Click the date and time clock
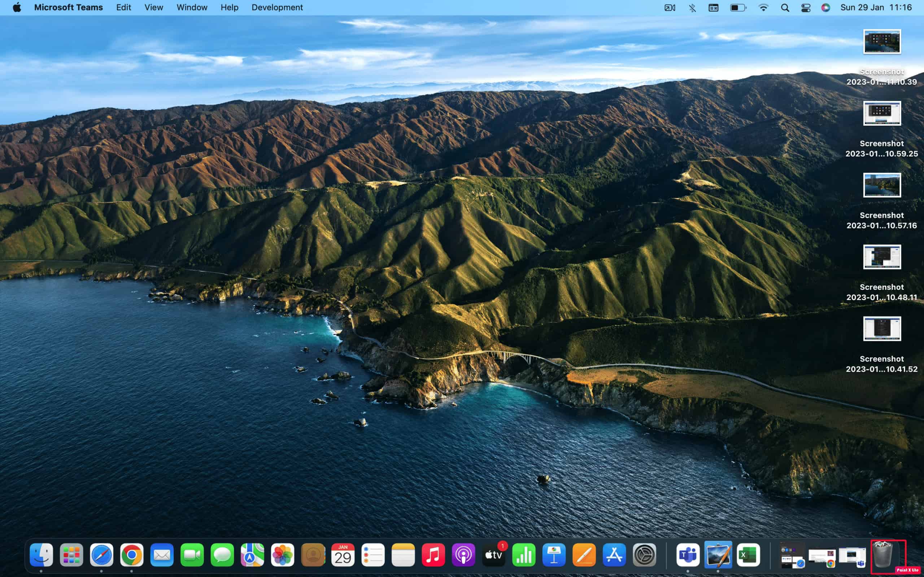The width and height of the screenshot is (924, 577). click(x=876, y=8)
